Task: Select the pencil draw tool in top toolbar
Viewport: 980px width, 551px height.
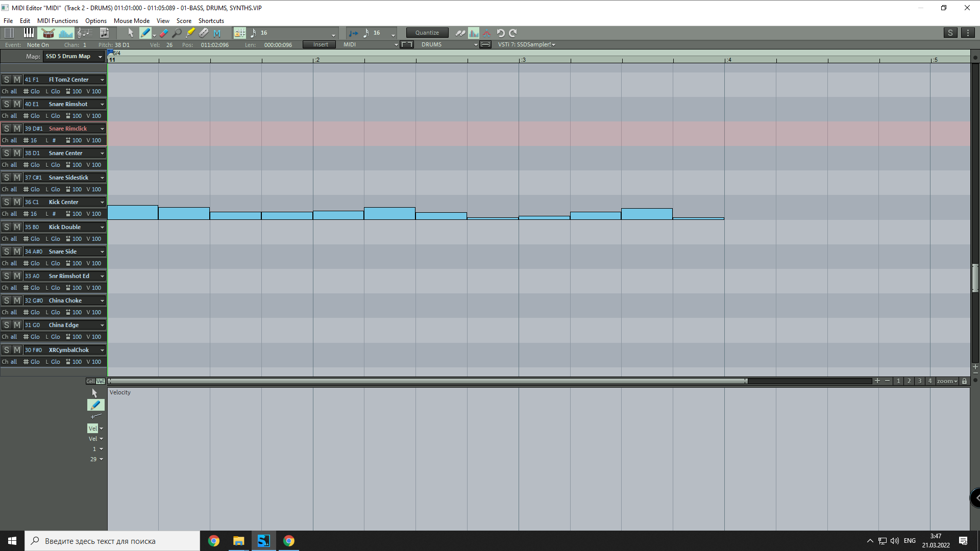Action: (145, 33)
